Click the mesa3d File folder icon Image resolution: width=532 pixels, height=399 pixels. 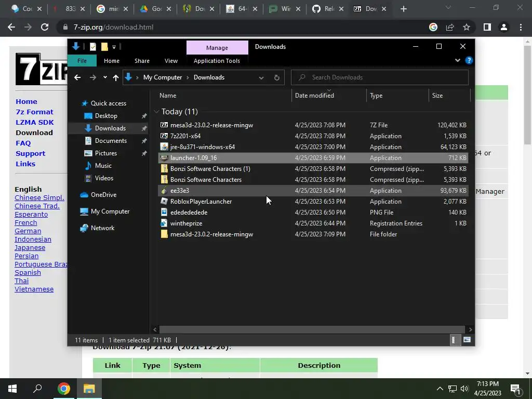tap(164, 234)
